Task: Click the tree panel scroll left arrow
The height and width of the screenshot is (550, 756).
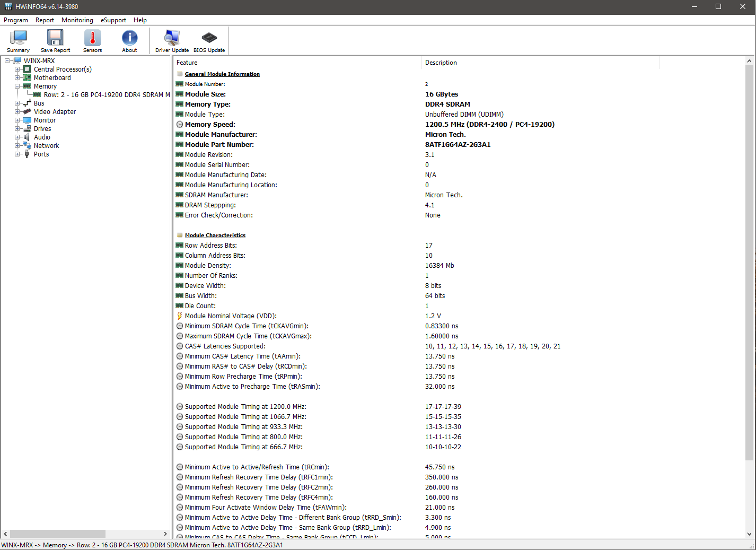Action: pyautogui.click(x=5, y=534)
